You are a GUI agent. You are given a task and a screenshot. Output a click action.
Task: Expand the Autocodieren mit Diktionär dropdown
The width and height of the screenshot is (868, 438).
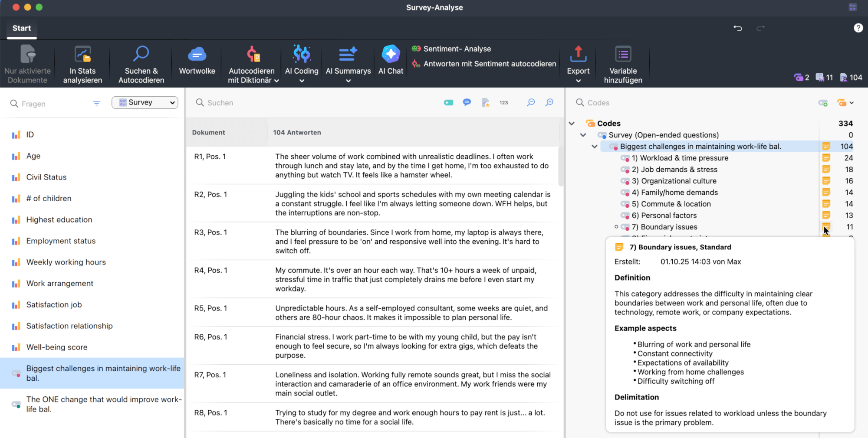[x=276, y=80]
